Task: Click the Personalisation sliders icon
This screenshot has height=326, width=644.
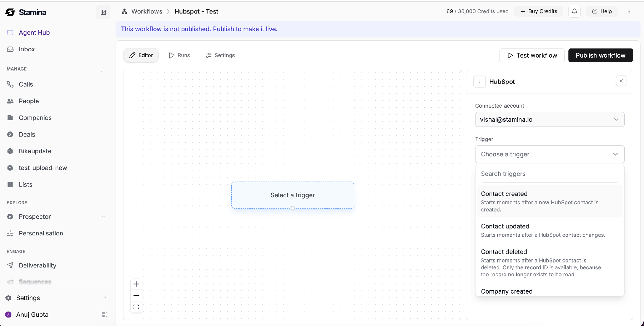Action: [10, 233]
